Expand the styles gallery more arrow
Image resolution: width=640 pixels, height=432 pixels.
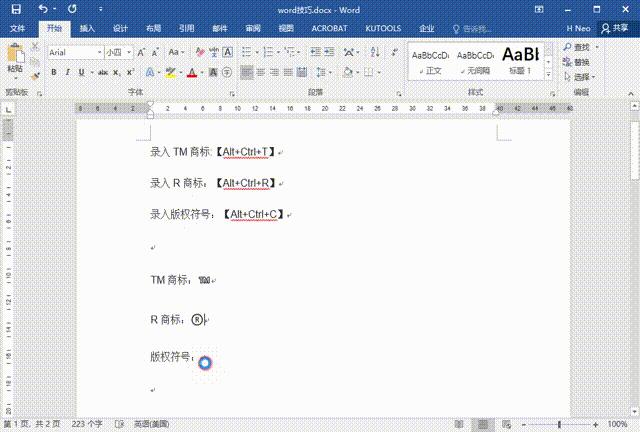(x=549, y=75)
